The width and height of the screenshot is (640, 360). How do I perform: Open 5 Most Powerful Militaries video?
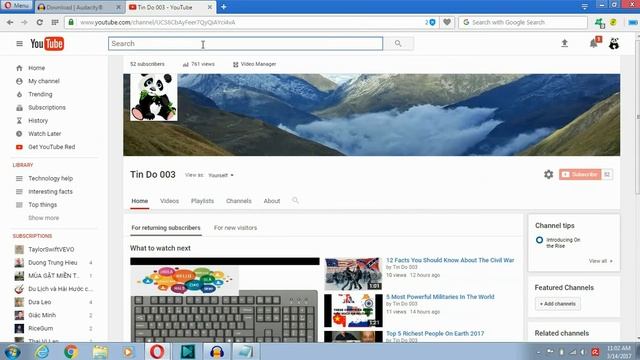point(440,297)
